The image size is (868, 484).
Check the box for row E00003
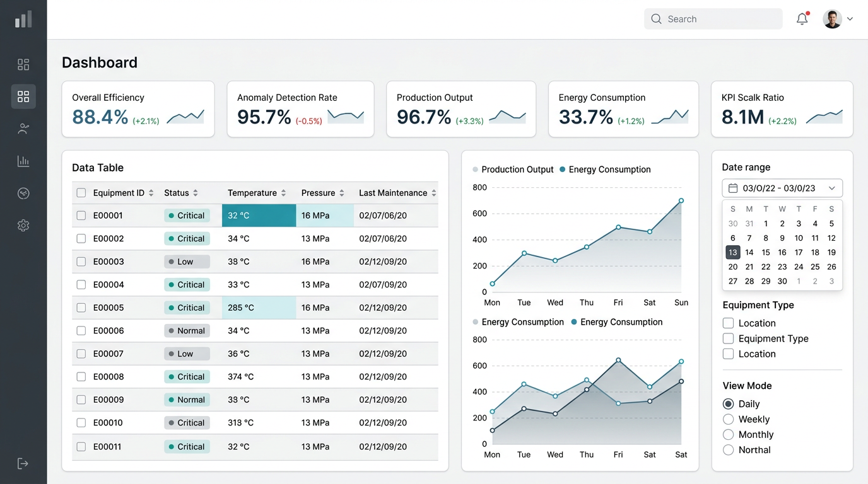tap(81, 262)
